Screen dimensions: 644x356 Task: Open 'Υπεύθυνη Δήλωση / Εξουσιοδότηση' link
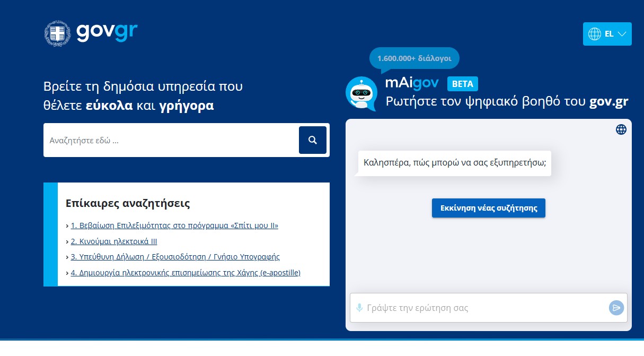175,257
